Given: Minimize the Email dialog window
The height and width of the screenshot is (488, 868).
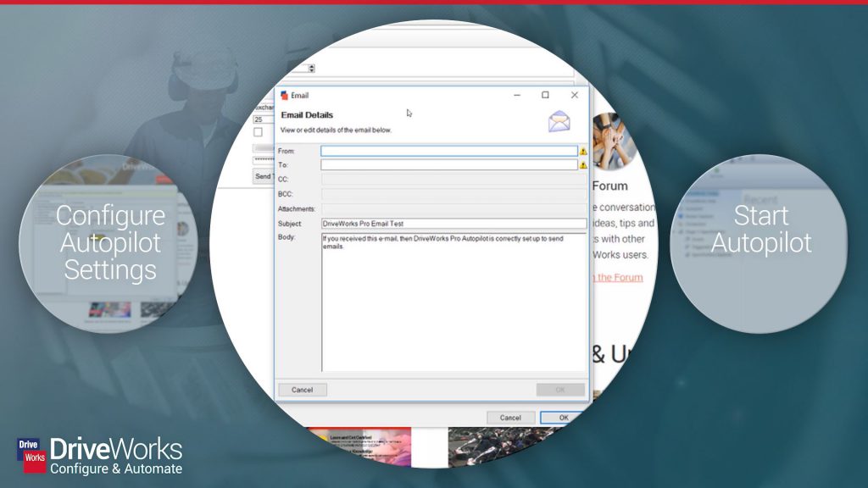Looking at the screenshot, I should pyautogui.click(x=517, y=95).
